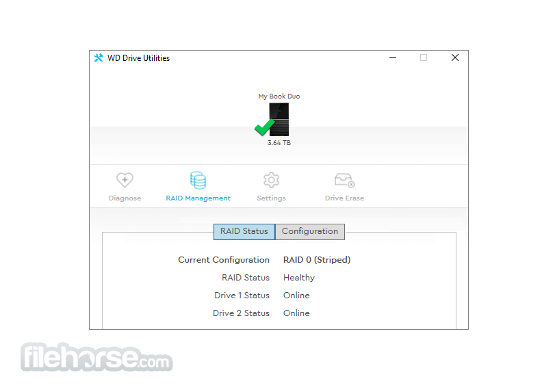The image size is (542, 392).
Task: Click the RAID Management label
Action: [198, 198]
